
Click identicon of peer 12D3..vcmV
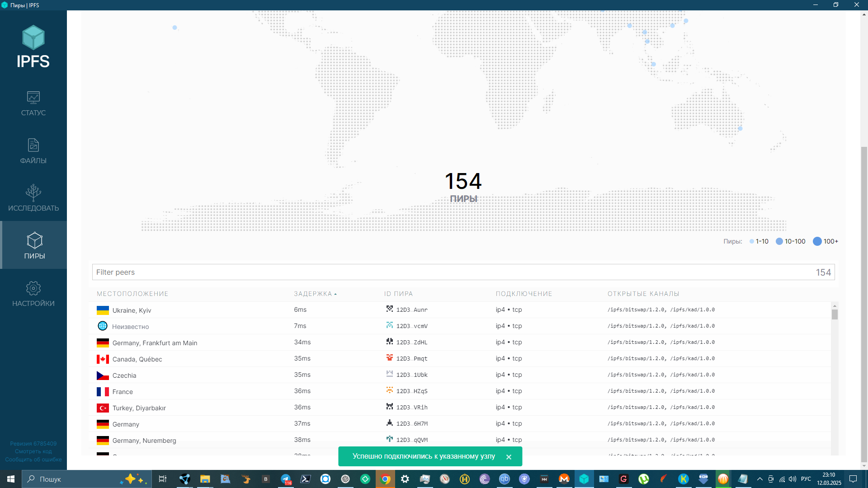coord(390,325)
